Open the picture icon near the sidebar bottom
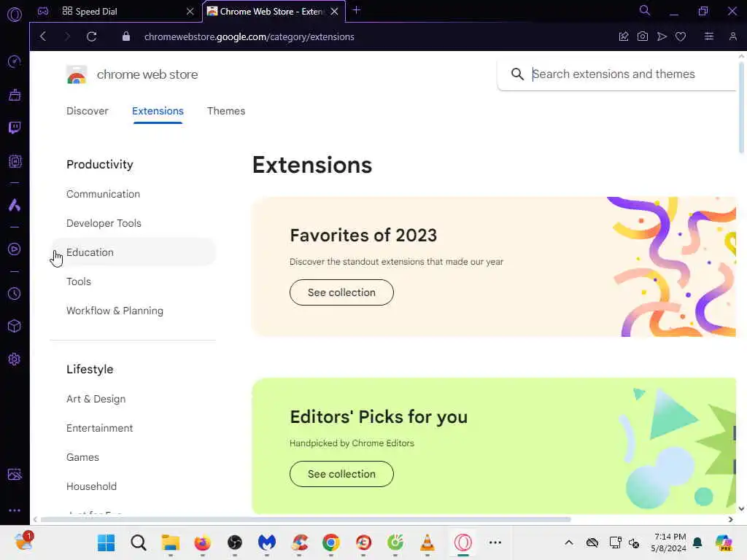747x560 pixels. [x=15, y=474]
